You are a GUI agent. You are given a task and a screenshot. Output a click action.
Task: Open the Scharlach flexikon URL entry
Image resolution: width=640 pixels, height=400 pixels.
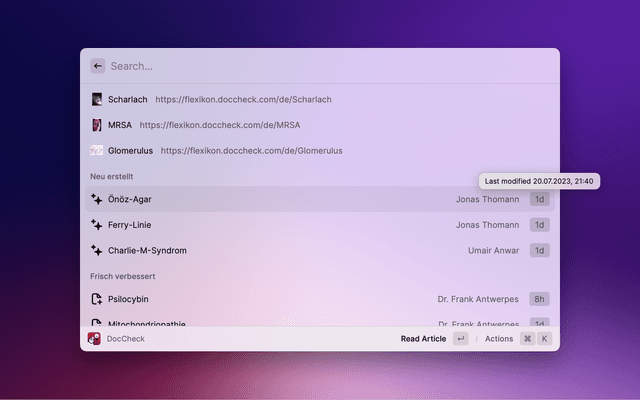[x=243, y=100]
